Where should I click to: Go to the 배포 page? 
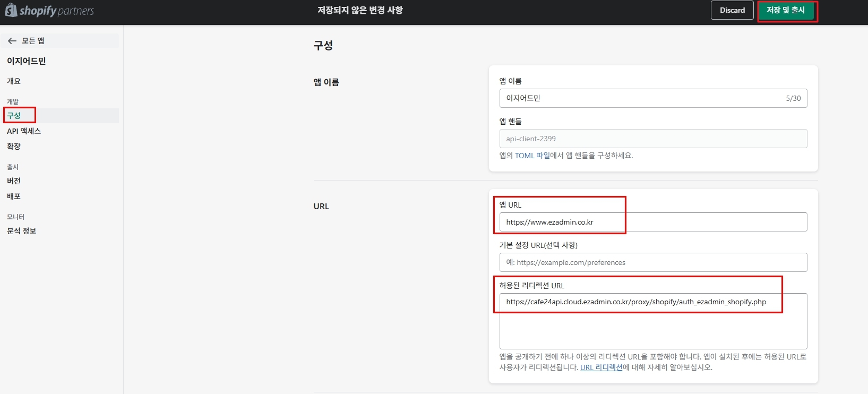click(x=14, y=196)
